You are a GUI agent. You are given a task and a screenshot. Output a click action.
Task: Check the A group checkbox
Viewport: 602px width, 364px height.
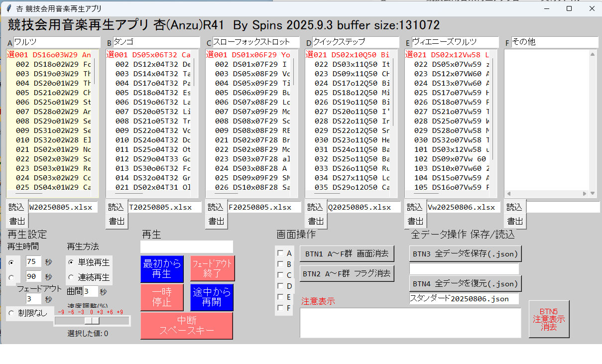(280, 253)
